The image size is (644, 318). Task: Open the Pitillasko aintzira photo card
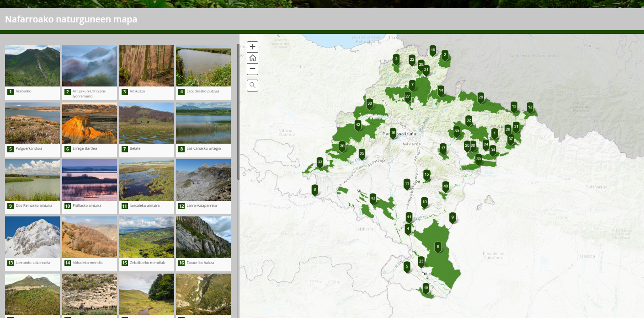90,187
